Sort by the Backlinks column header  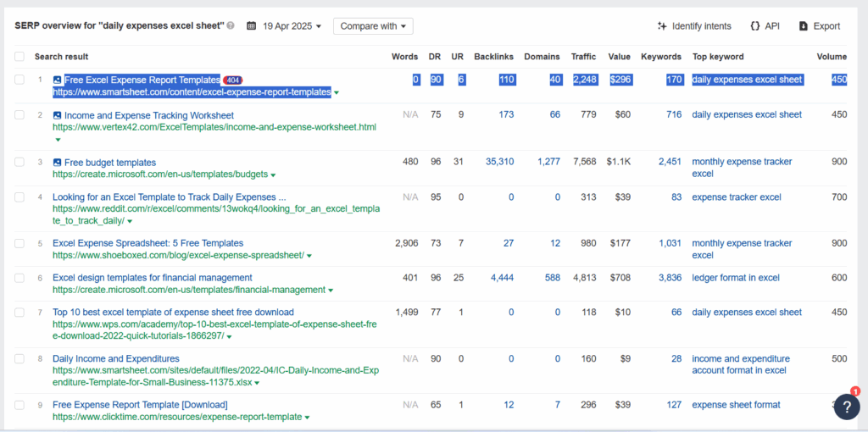[494, 57]
